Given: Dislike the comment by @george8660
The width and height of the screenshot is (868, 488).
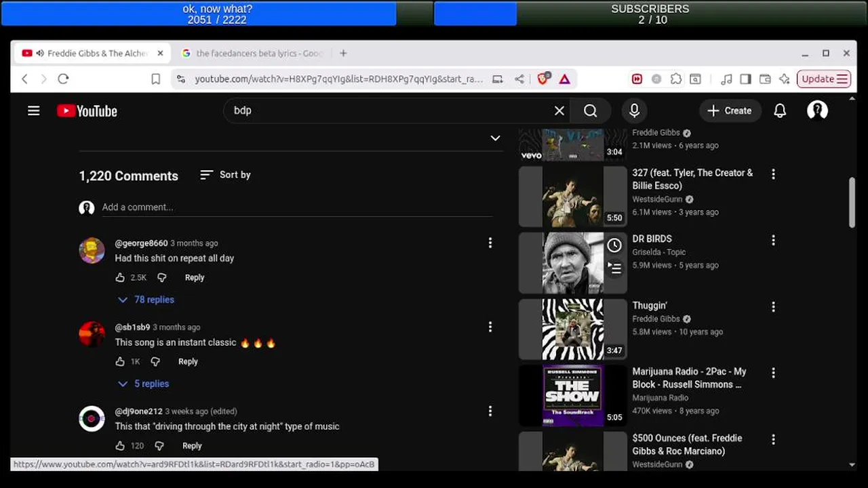Looking at the screenshot, I should 161,277.
